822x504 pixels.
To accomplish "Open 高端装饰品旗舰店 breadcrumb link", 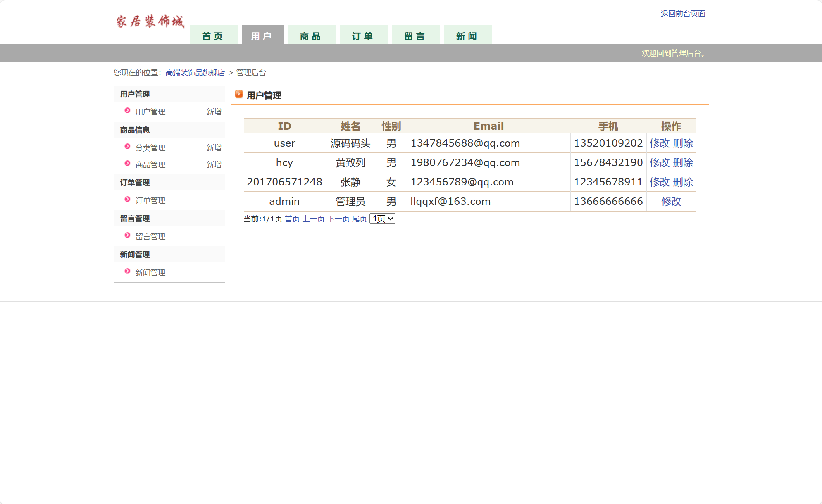I will click(x=195, y=73).
